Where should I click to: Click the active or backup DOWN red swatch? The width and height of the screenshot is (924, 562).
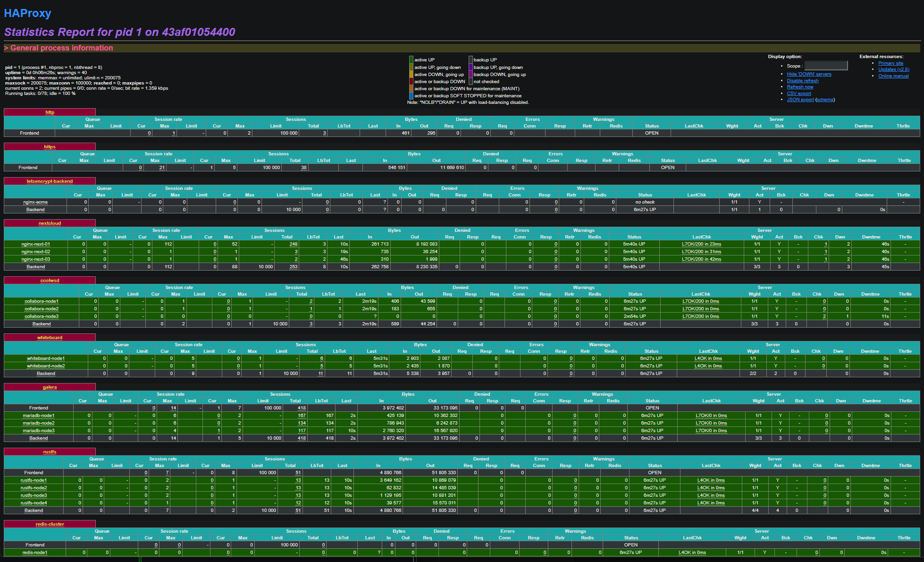[x=411, y=81]
